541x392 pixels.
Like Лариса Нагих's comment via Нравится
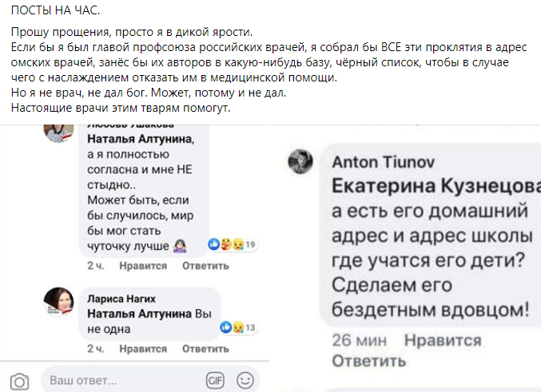coord(143,349)
